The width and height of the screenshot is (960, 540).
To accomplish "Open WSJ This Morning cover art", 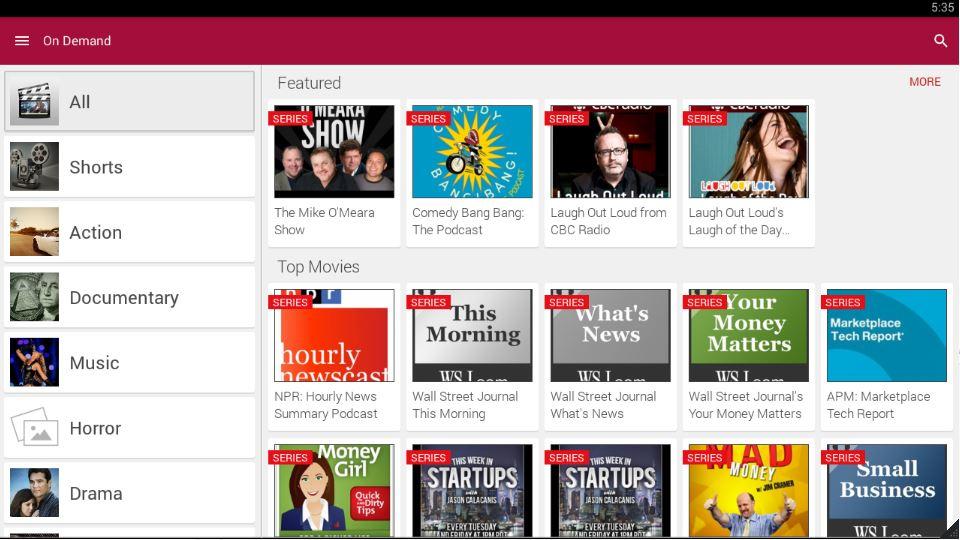I will [472, 336].
